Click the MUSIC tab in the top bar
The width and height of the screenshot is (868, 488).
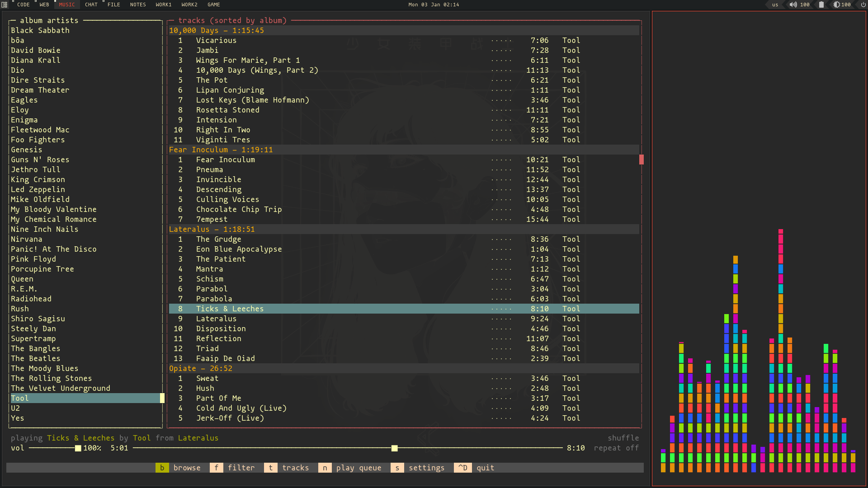[66, 5]
